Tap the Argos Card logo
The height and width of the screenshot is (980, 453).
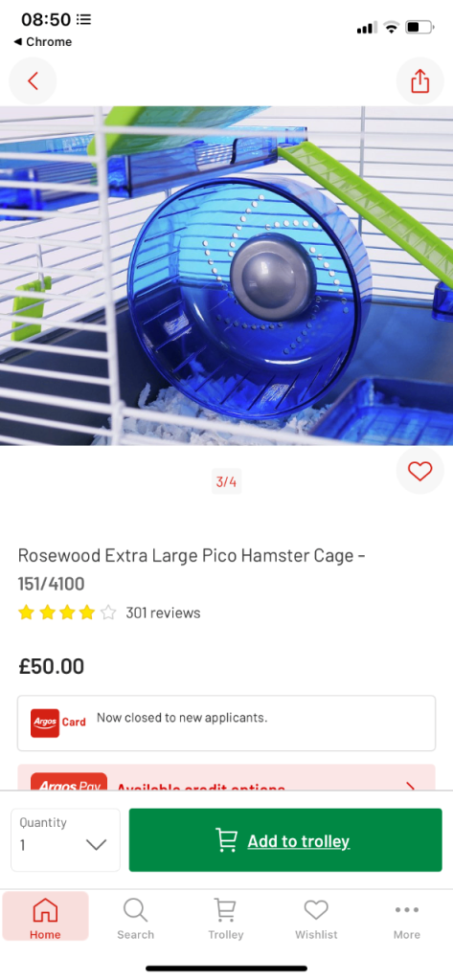click(58, 723)
